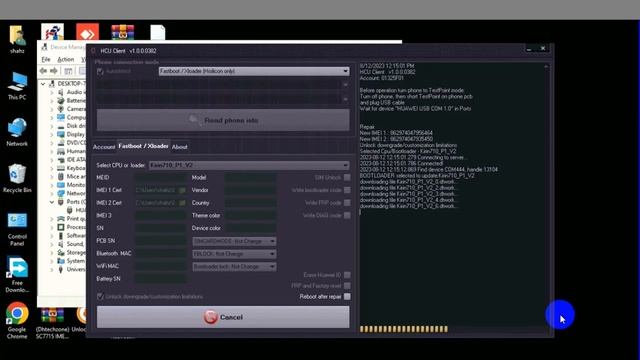
Task: Click the Battery SN input field
Action: (161, 279)
